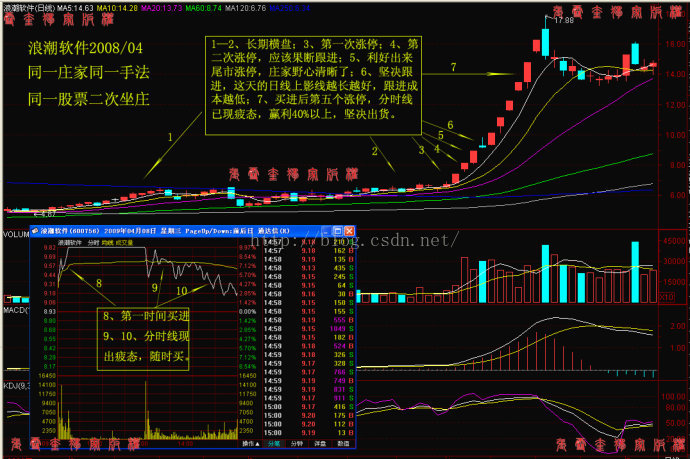
Task: Select the 14:59 trade row with volume 749
Action: 308,381
